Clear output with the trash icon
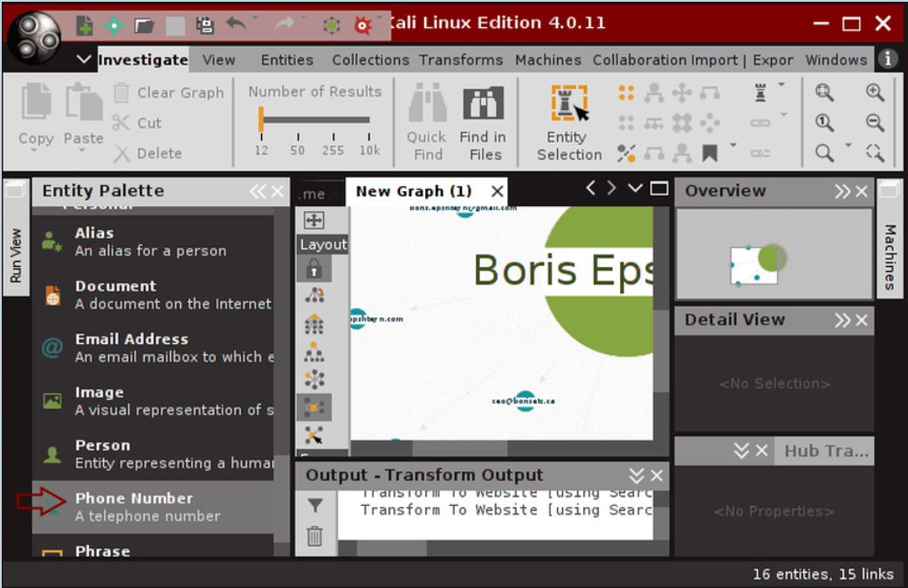The width and height of the screenshot is (908, 588). click(x=314, y=536)
